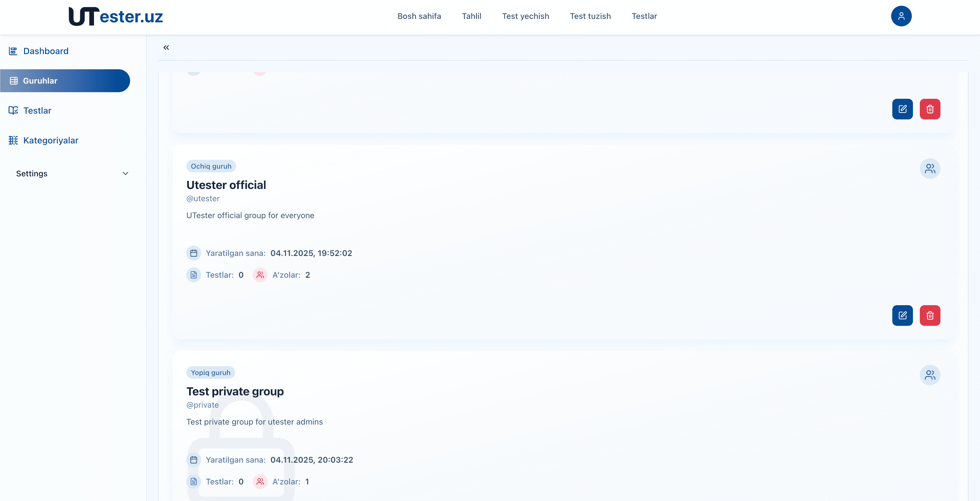Collapse the sidebar with double chevron
The image size is (980, 501).
coord(166,48)
